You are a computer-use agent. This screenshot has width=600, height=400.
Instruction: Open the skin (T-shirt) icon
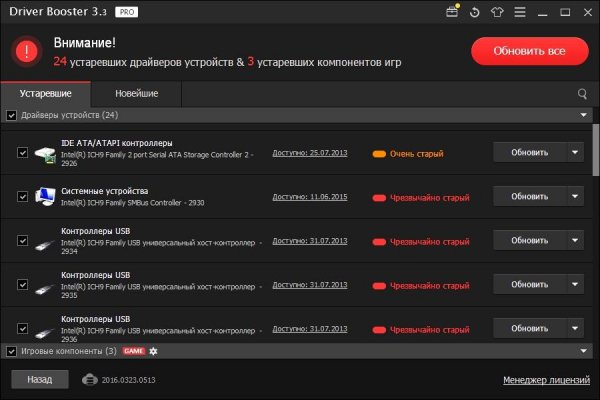click(x=497, y=12)
